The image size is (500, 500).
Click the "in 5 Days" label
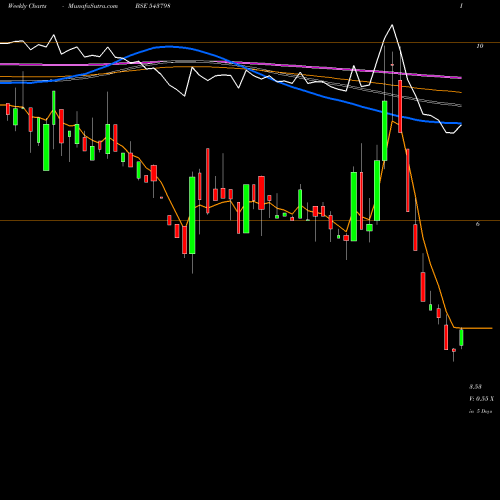click(x=481, y=411)
